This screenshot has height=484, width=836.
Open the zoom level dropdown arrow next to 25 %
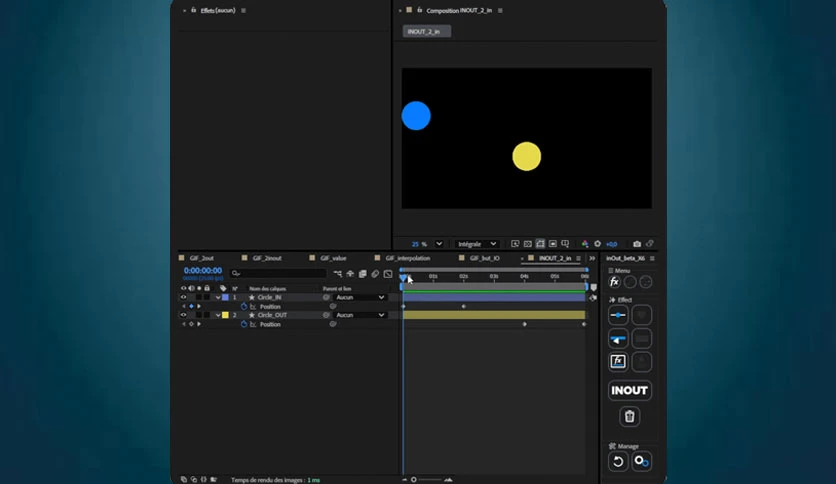pos(439,244)
